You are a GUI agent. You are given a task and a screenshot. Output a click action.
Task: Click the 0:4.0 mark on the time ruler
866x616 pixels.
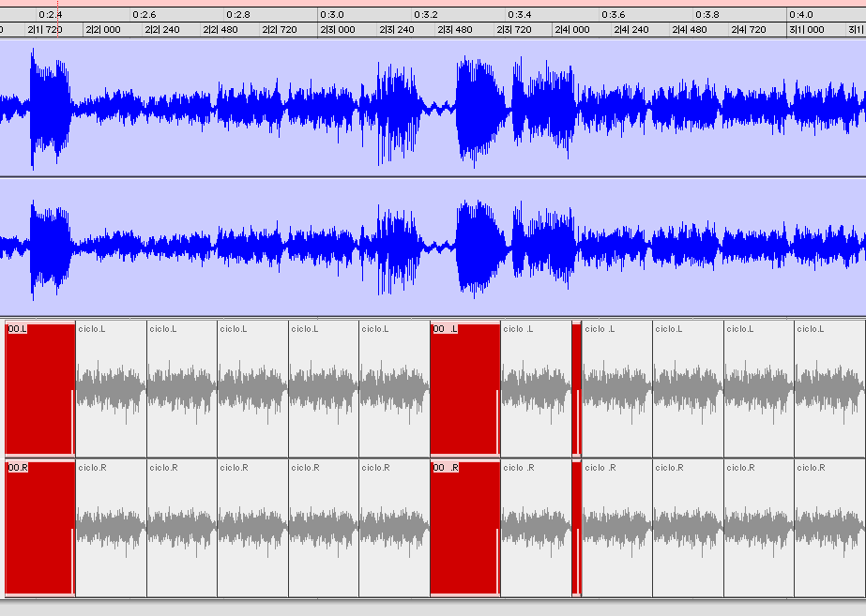800,15
